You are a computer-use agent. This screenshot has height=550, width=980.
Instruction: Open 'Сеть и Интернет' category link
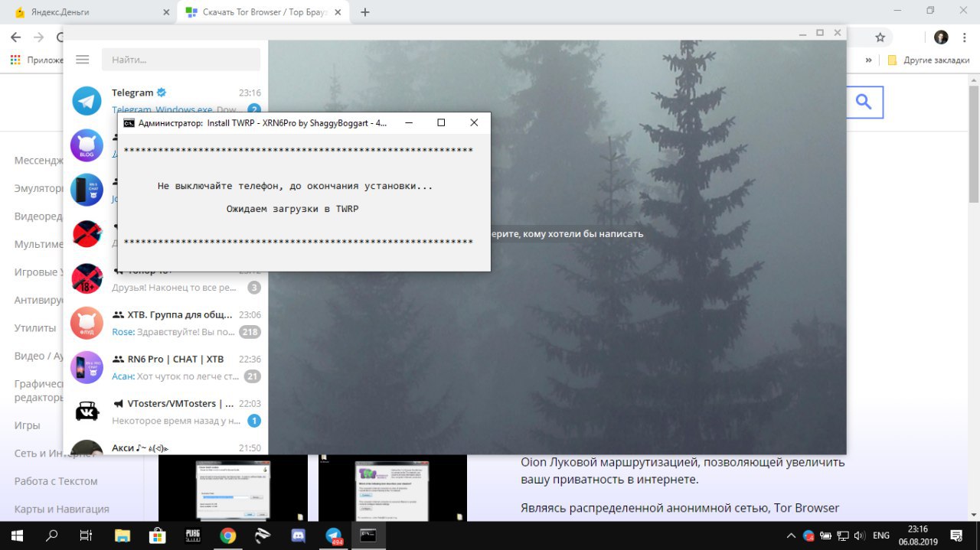click(x=56, y=453)
